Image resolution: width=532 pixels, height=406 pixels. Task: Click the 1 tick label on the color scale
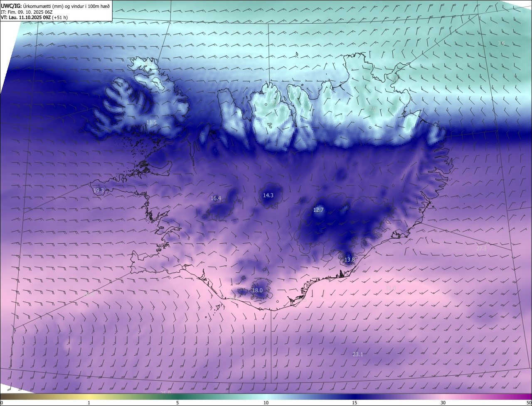point(89,403)
